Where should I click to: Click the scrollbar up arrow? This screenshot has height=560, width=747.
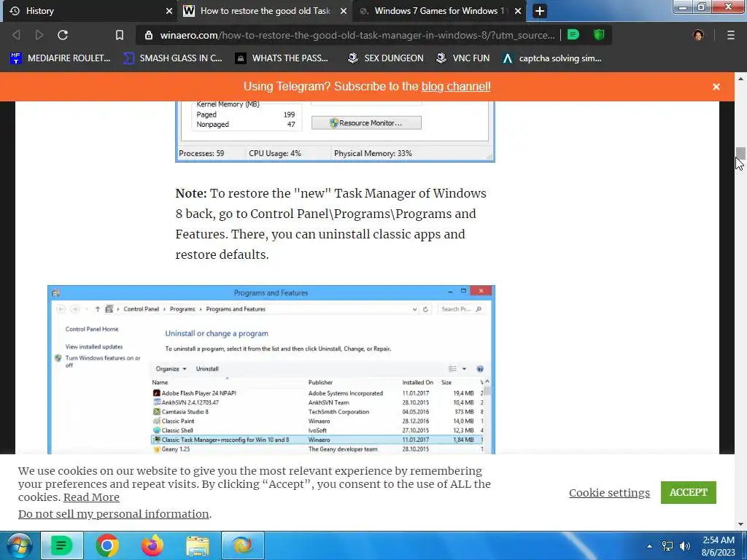coord(740,79)
